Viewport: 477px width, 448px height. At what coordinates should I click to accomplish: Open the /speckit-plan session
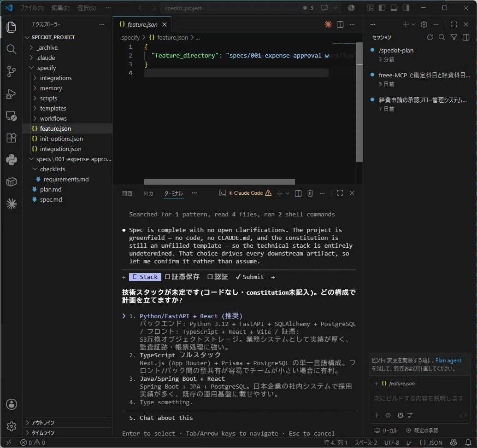pos(420,55)
